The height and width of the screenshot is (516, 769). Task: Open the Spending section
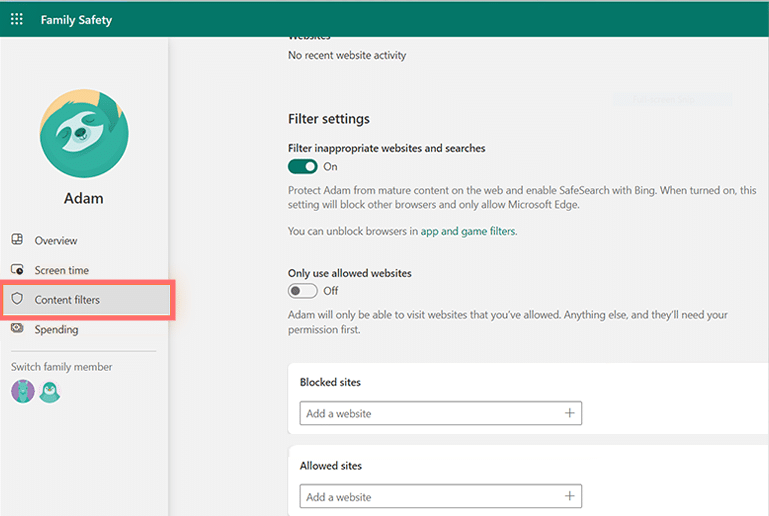(x=56, y=330)
